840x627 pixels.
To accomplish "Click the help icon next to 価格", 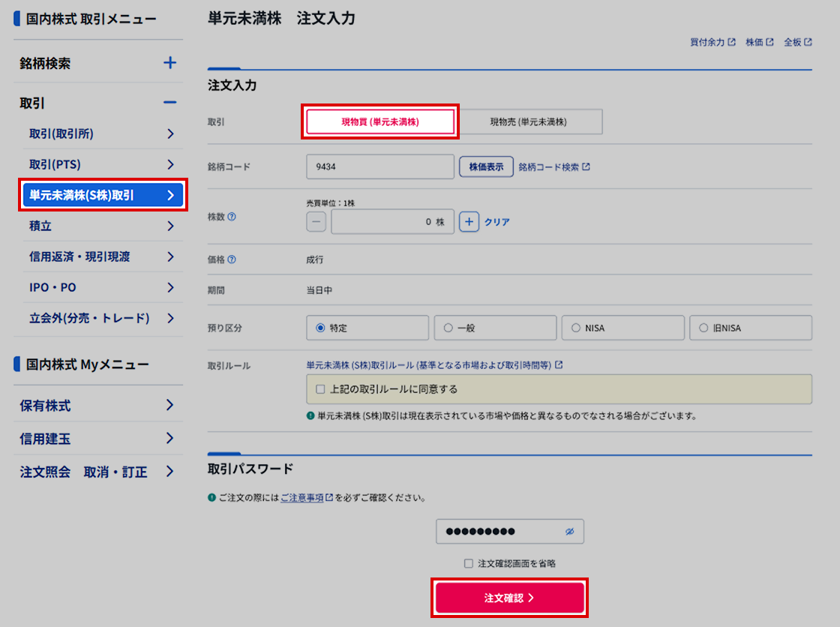I will coord(232,259).
